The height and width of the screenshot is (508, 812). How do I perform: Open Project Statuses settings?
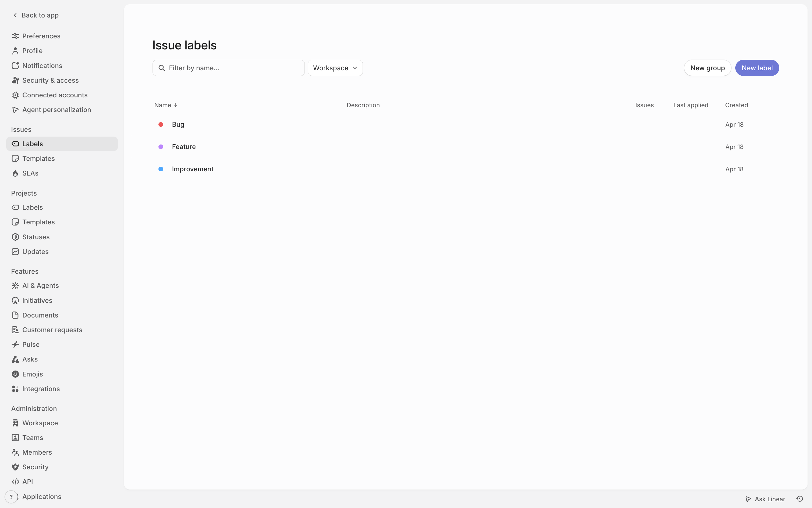(62, 237)
